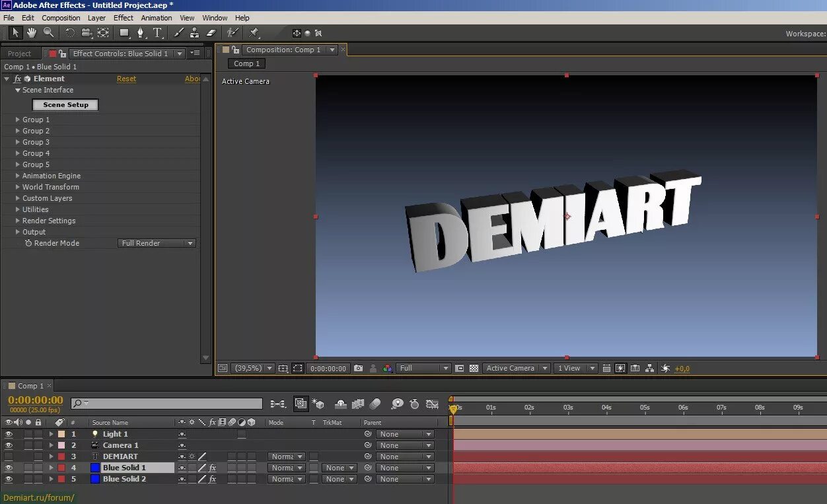
Task: Select the Roto Brush tool
Action: click(x=233, y=32)
